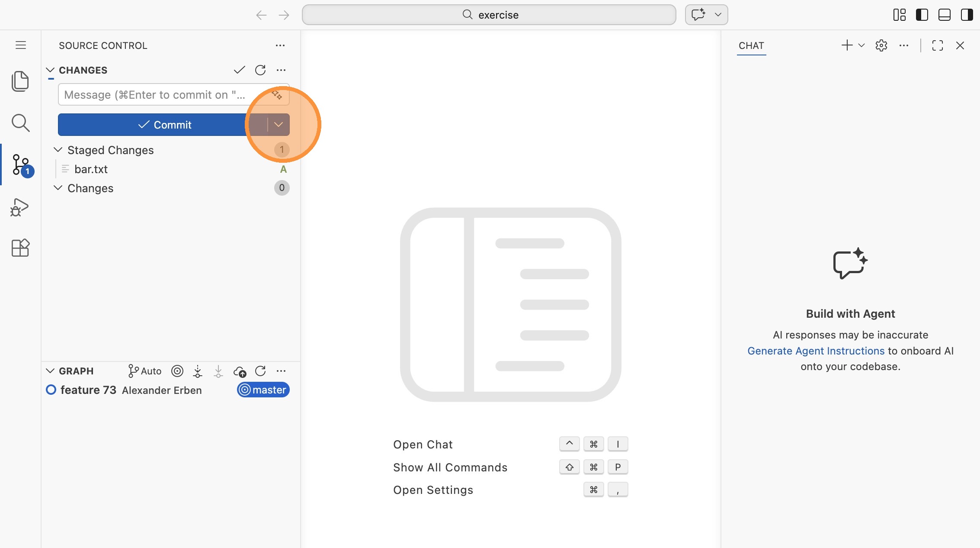Refresh the Changes list
The width and height of the screenshot is (980, 548).
point(260,70)
